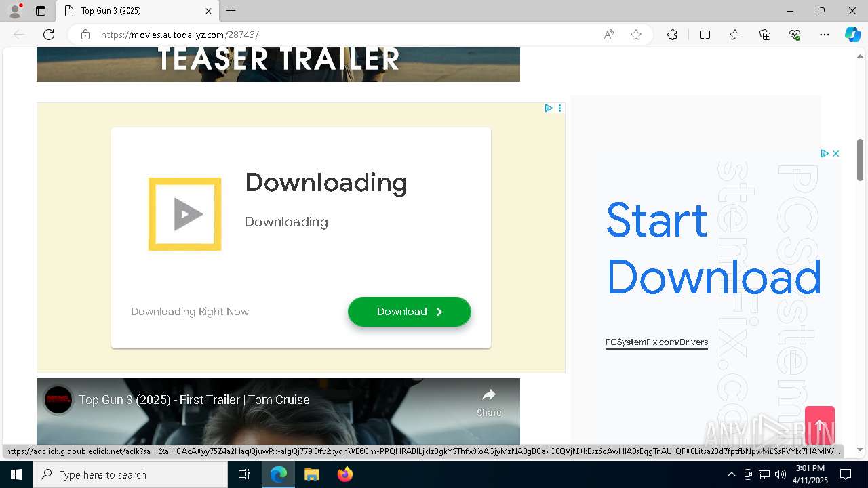The image size is (868, 488).
Task: Close the Start Download side ad
Action: coord(835,154)
